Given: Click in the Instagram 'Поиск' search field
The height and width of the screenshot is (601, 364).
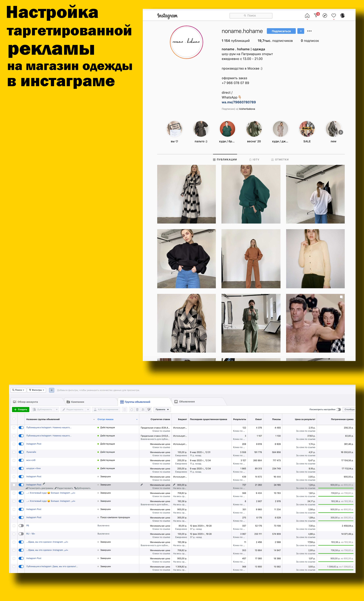Looking at the screenshot, I should click(x=251, y=16).
